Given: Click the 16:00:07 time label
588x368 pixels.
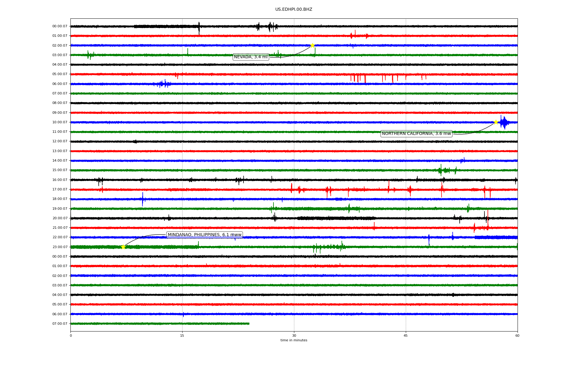Looking at the screenshot, I should click(60, 180).
